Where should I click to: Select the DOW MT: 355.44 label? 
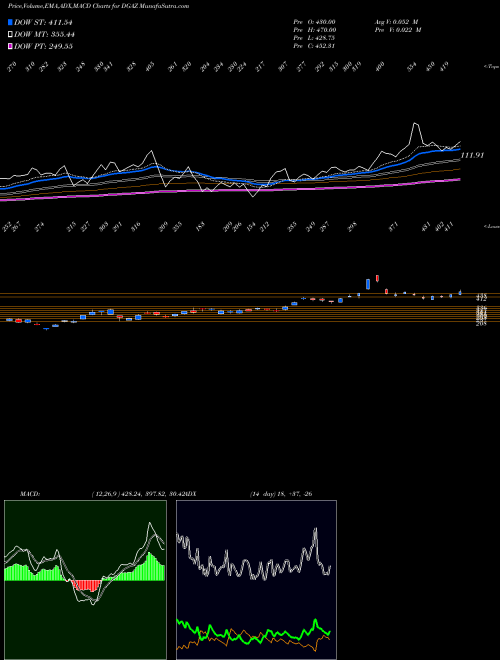point(45,34)
